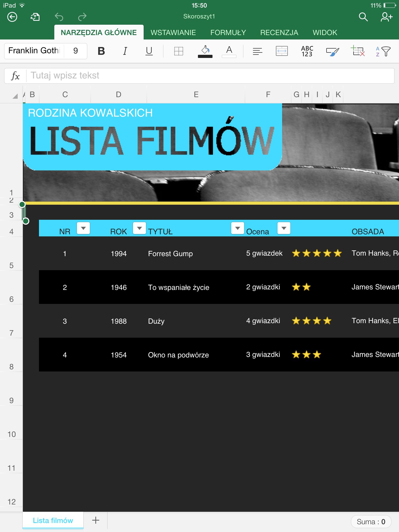Select column D header

point(118,95)
